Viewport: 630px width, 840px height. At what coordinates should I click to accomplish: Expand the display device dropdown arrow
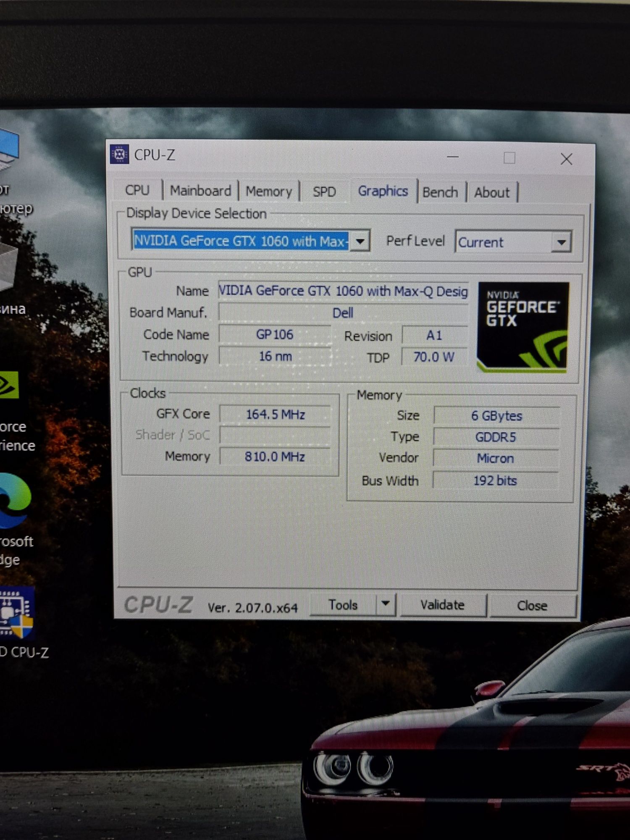tap(360, 241)
